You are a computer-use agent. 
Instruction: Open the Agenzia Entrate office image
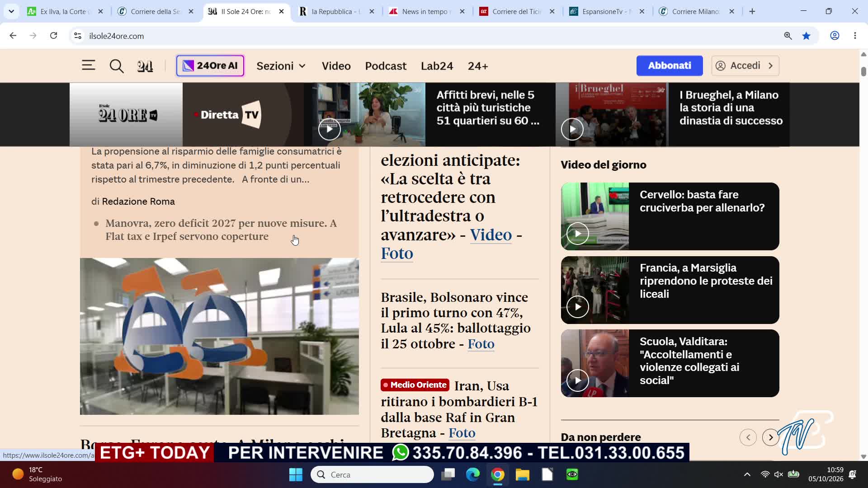pyautogui.click(x=219, y=336)
